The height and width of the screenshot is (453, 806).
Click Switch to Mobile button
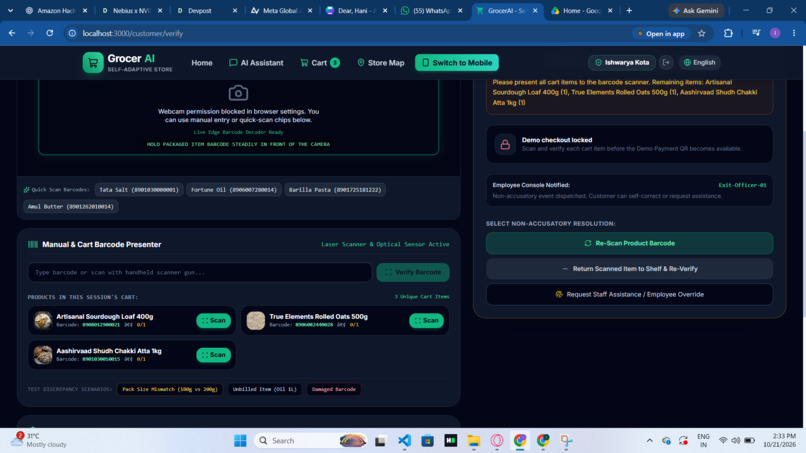456,63
